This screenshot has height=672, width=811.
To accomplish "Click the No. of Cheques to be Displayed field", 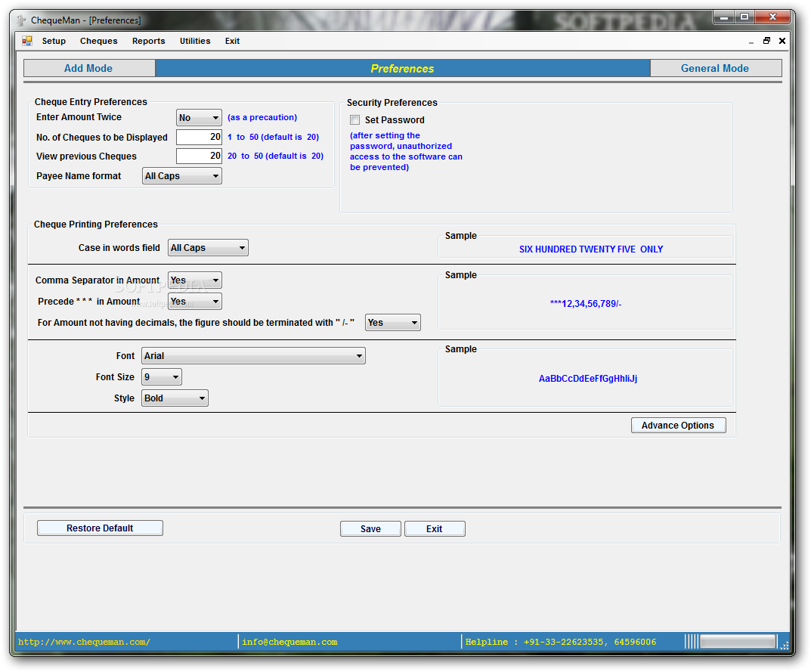I will pos(199,137).
